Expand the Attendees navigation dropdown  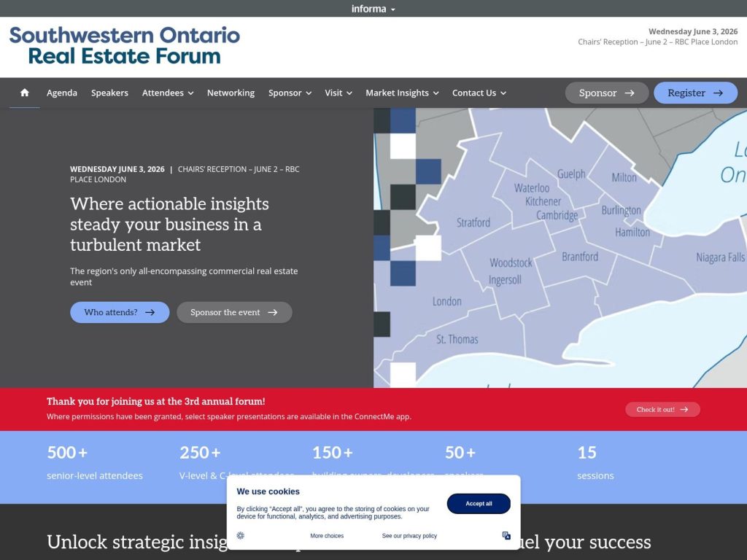pyautogui.click(x=167, y=93)
